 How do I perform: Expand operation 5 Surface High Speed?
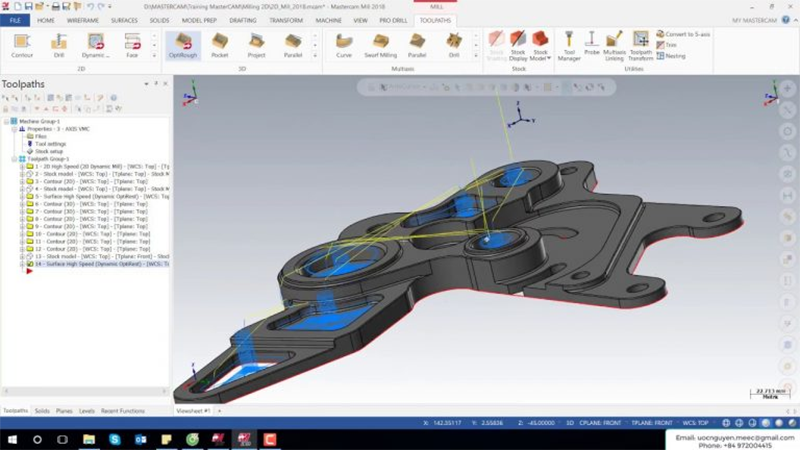tap(22, 197)
